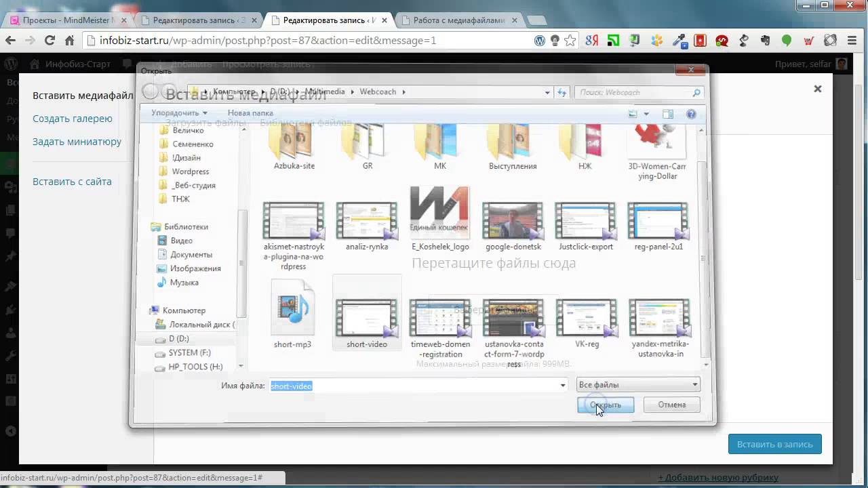Show the preview pane in the Open dialog
This screenshot has width=868, height=488.
(668, 114)
